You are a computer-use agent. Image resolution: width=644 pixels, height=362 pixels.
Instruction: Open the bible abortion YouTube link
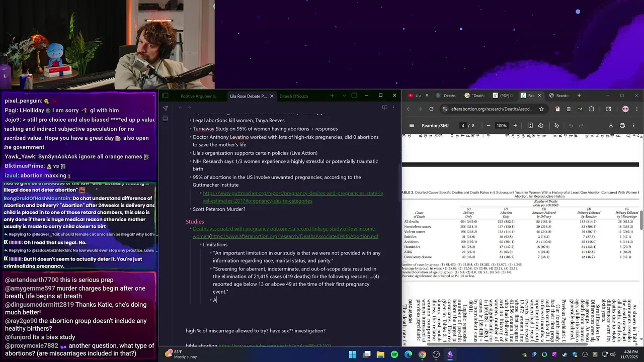click(274, 346)
